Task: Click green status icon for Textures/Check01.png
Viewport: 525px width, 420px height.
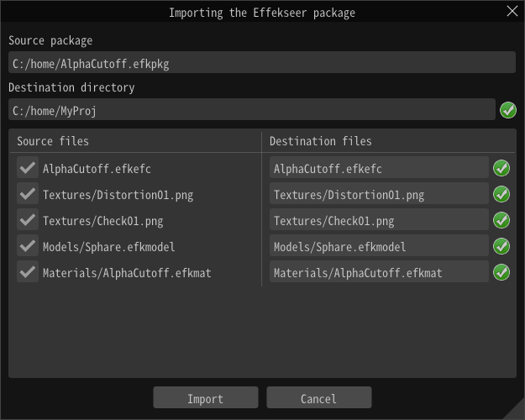Action: point(501,220)
